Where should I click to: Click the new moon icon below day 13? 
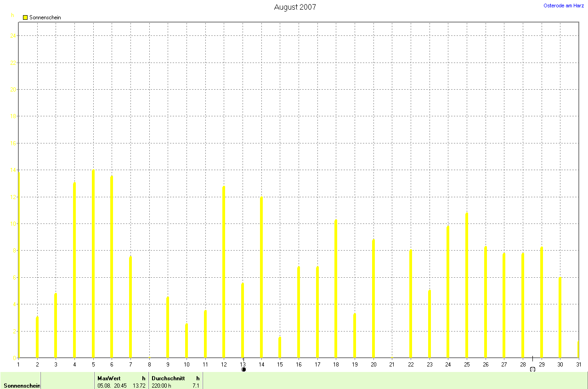[x=243, y=369]
